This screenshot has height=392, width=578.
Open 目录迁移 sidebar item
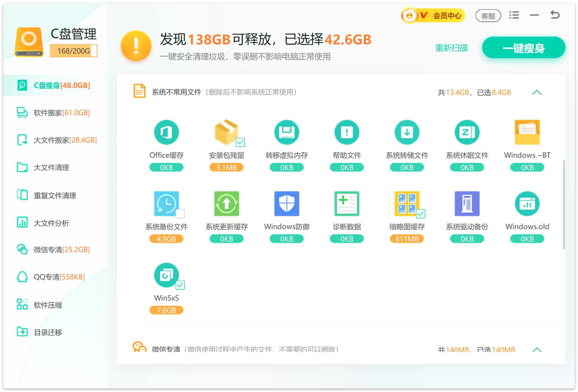click(x=55, y=332)
